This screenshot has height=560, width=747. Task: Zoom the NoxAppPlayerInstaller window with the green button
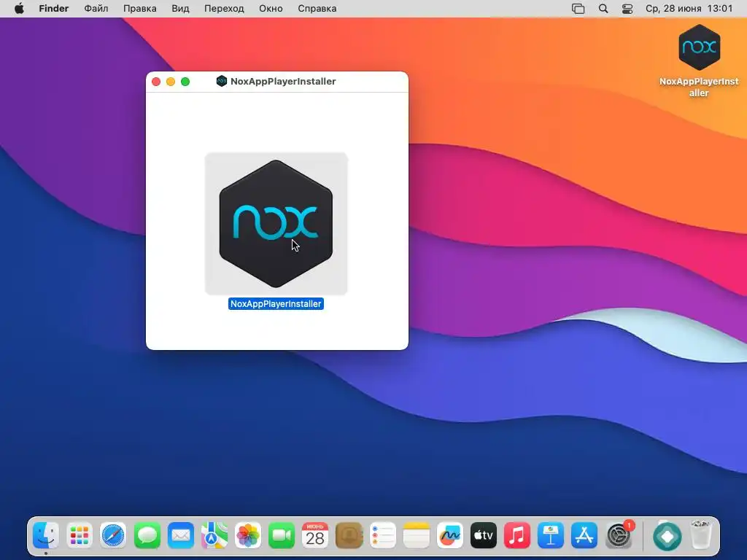pyautogui.click(x=185, y=82)
